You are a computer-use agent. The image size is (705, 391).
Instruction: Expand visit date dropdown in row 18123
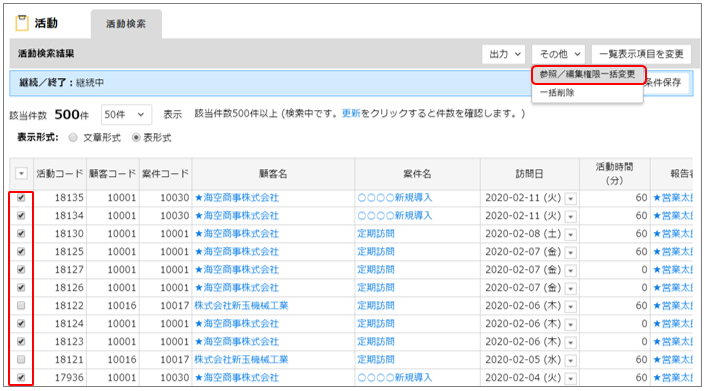[571, 342]
